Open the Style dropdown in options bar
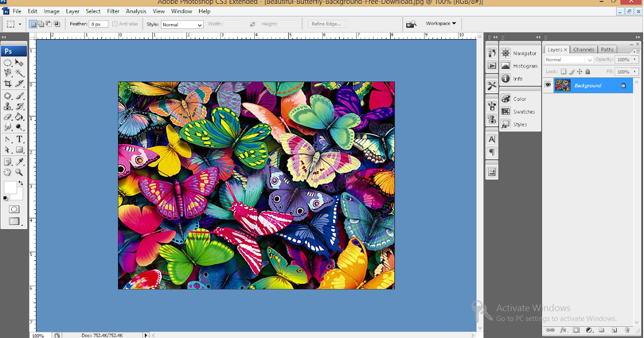The height and width of the screenshot is (338, 644). pos(182,24)
